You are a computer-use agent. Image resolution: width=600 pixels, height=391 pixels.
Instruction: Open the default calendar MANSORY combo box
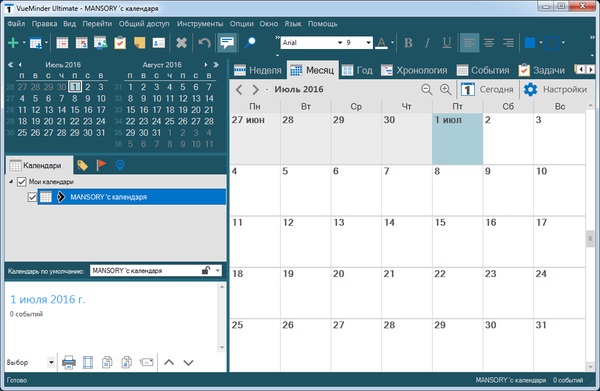coord(156,270)
